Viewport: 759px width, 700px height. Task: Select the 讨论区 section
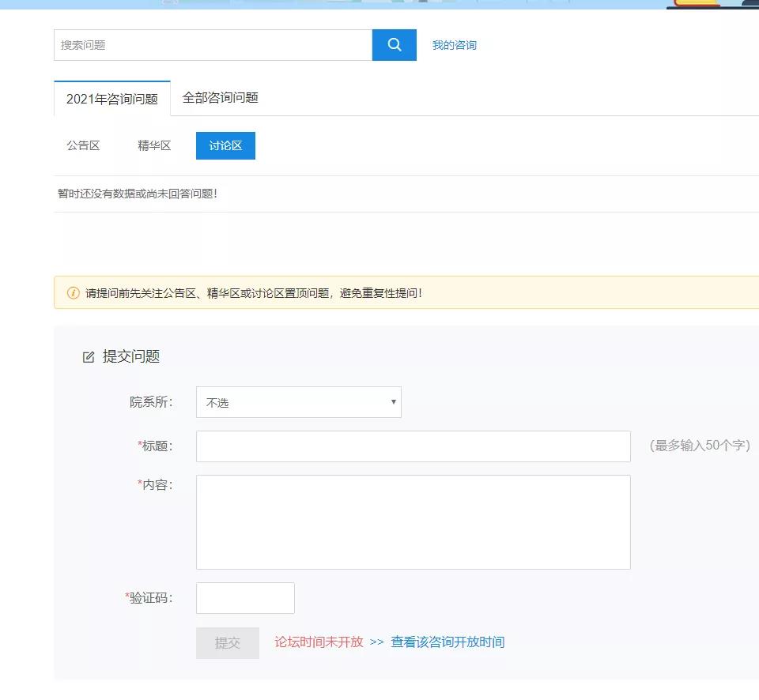pyautogui.click(x=225, y=145)
